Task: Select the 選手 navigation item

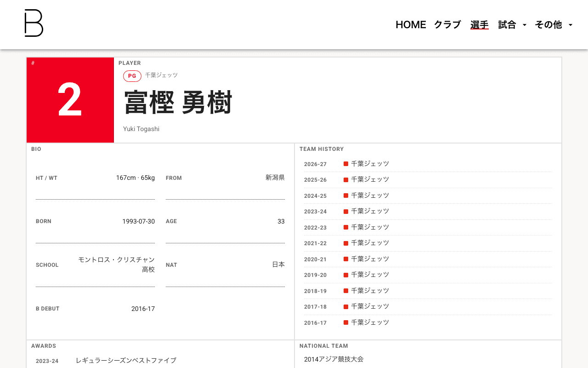Action: click(x=479, y=25)
